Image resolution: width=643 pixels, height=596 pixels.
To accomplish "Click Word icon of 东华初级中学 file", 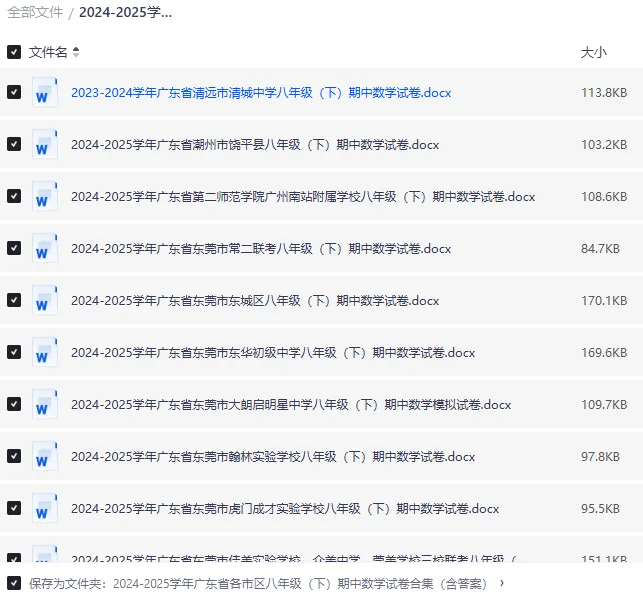I will 45,352.
